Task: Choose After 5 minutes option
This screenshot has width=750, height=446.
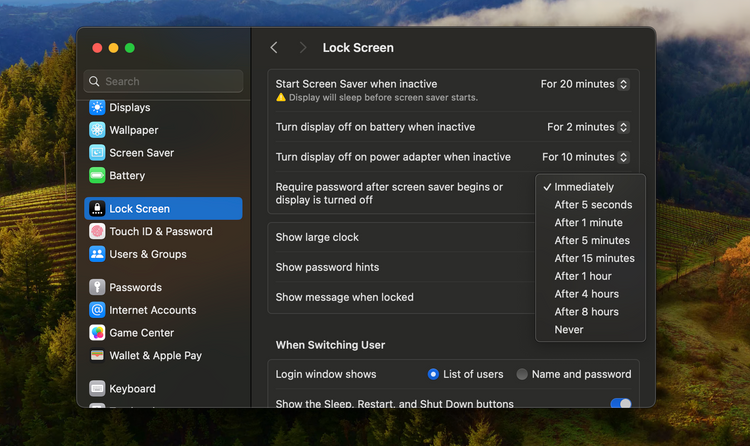Action: (591, 240)
